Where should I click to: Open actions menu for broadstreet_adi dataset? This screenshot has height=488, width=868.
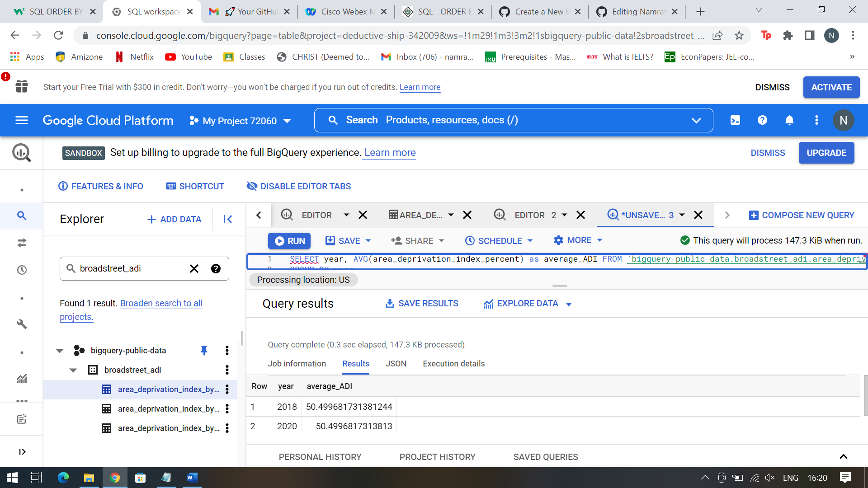pos(227,370)
